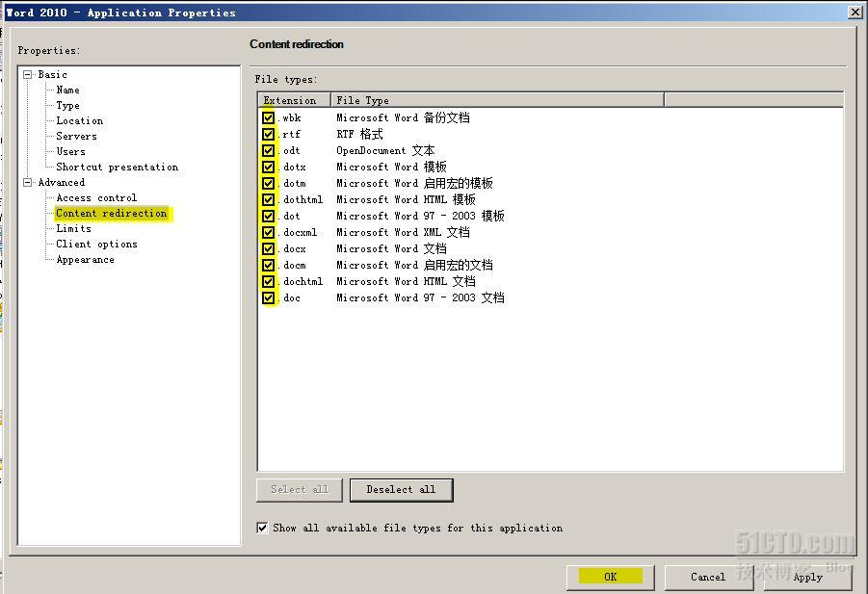Toggle the .docxml extension checkbox
Viewport: 868px width, 594px height.
[269, 232]
